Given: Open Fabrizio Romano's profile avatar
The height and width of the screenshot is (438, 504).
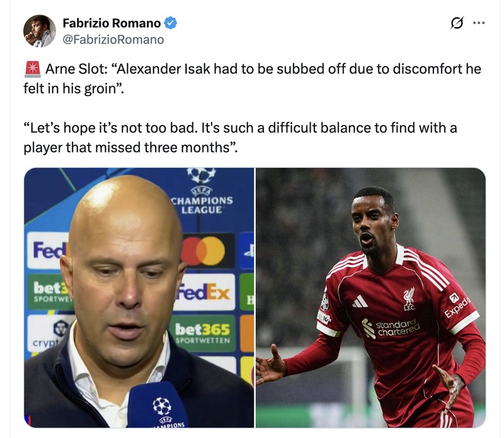Looking at the screenshot, I should 40,31.
